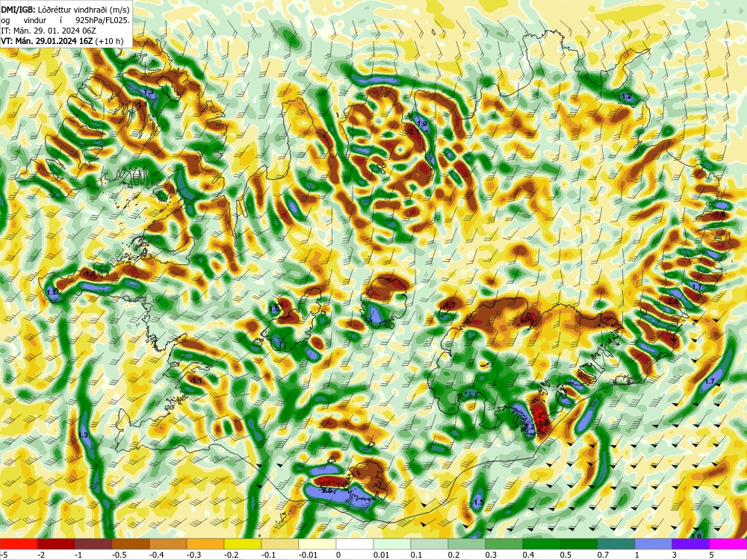747x560 pixels.
Task: Click the '(+10 h)' forecast offset text
Action: click(x=109, y=41)
